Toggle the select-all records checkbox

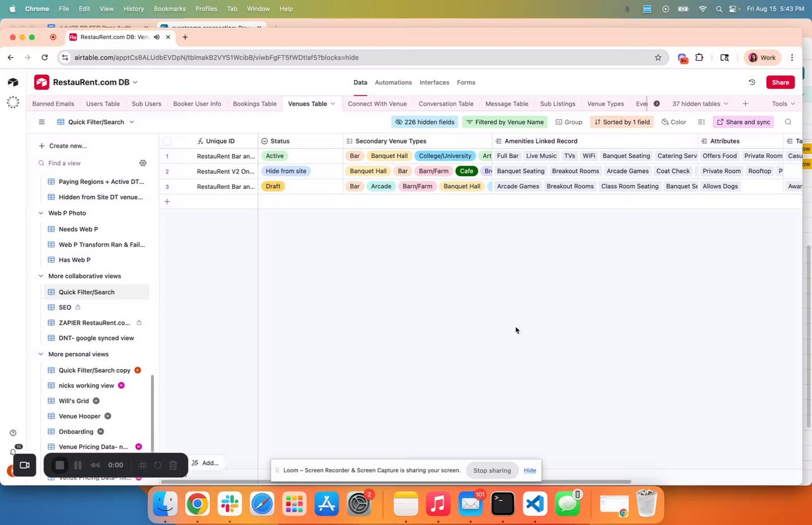[x=167, y=141]
